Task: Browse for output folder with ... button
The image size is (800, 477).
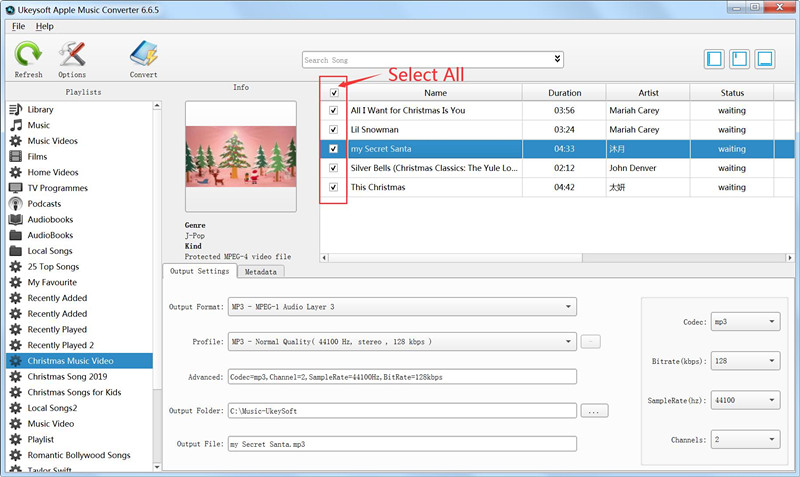Action: point(594,411)
